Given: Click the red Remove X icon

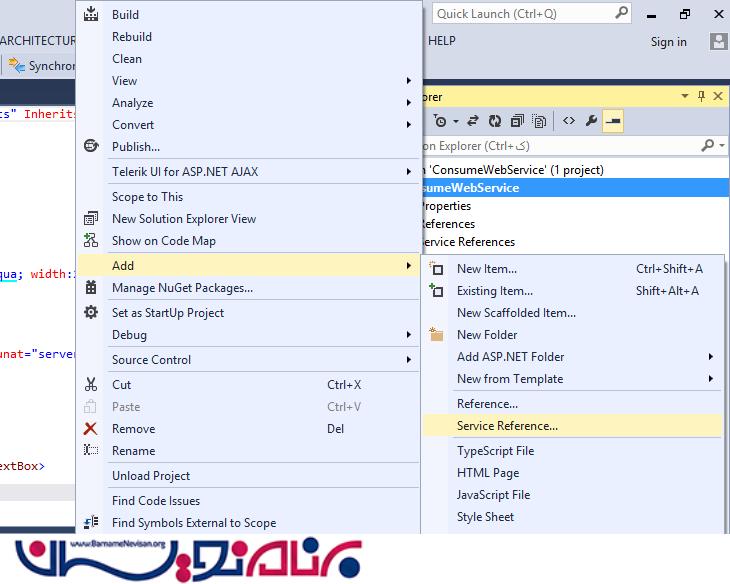Looking at the screenshot, I should click(90, 428).
